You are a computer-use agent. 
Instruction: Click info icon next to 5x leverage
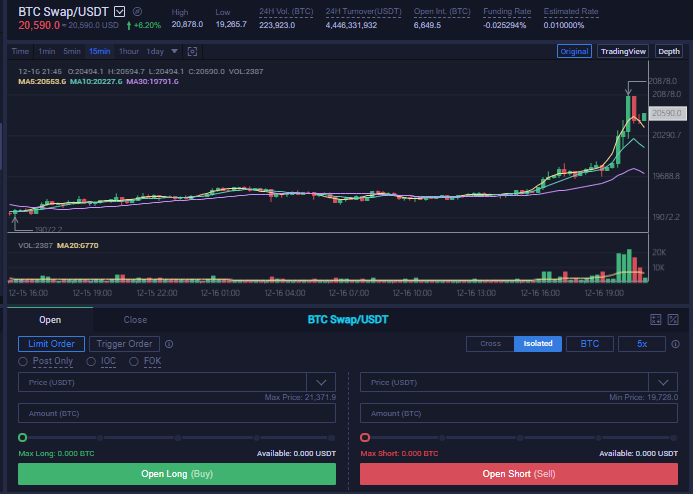click(x=675, y=344)
